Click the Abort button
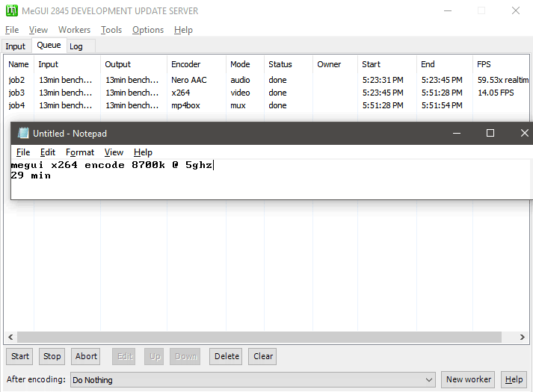 pyautogui.click(x=86, y=356)
